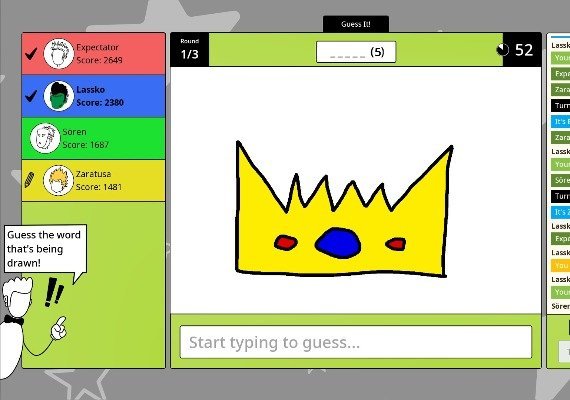The width and height of the screenshot is (570, 400).
Task: Click the exclamation marks icon by the mascot
Action: [54, 292]
